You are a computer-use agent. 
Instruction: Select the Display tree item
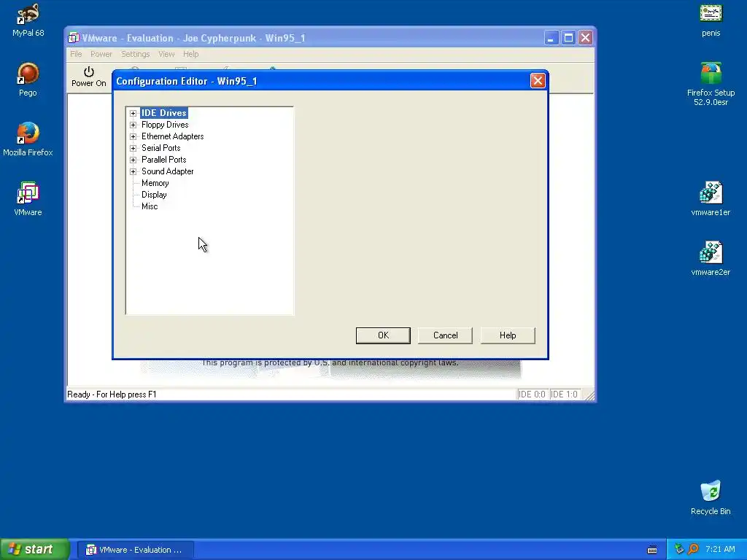[x=154, y=195]
